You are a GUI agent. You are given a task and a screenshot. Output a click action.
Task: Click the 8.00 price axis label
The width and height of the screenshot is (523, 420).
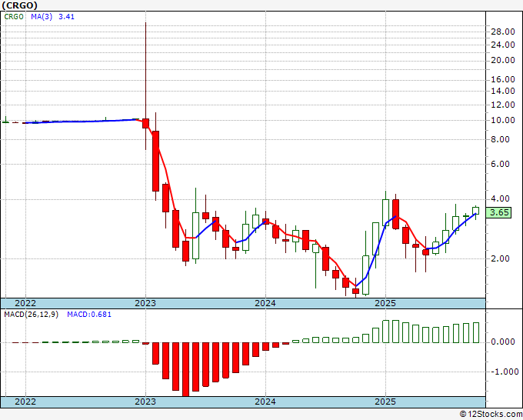click(501, 139)
